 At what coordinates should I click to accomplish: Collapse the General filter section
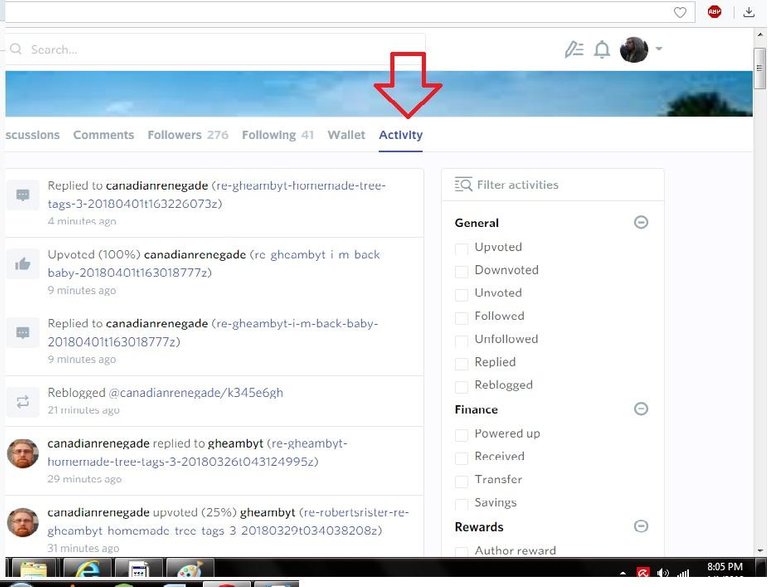641,222
